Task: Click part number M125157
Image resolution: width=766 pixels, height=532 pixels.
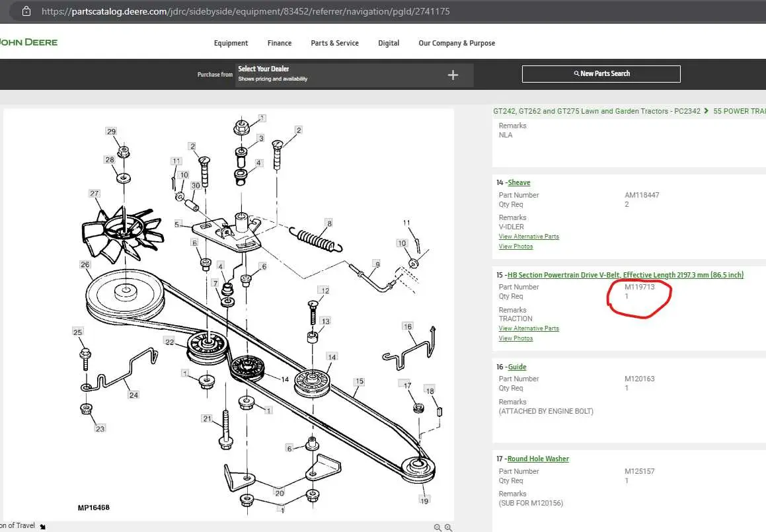Action: pyautogui.click(x=639, y=471)
